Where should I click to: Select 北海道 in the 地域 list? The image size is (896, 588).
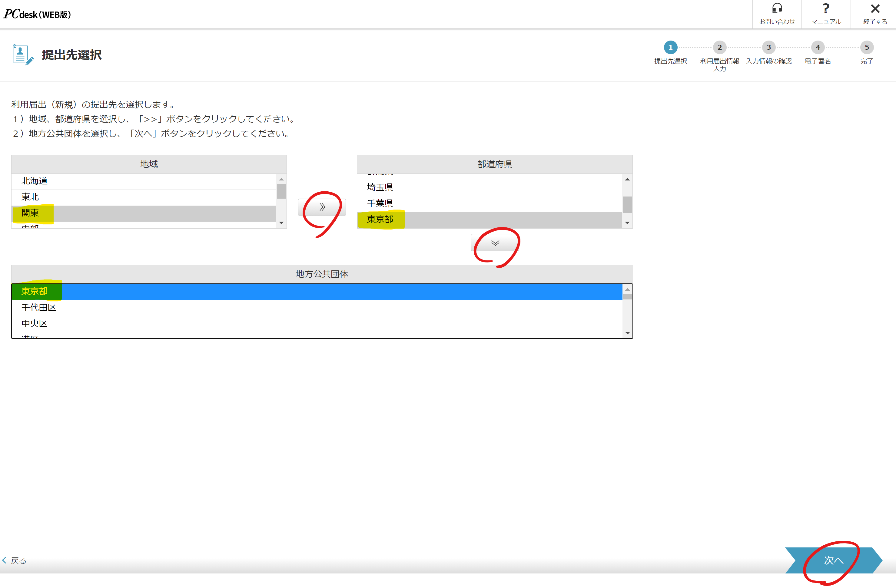[144, 181]
